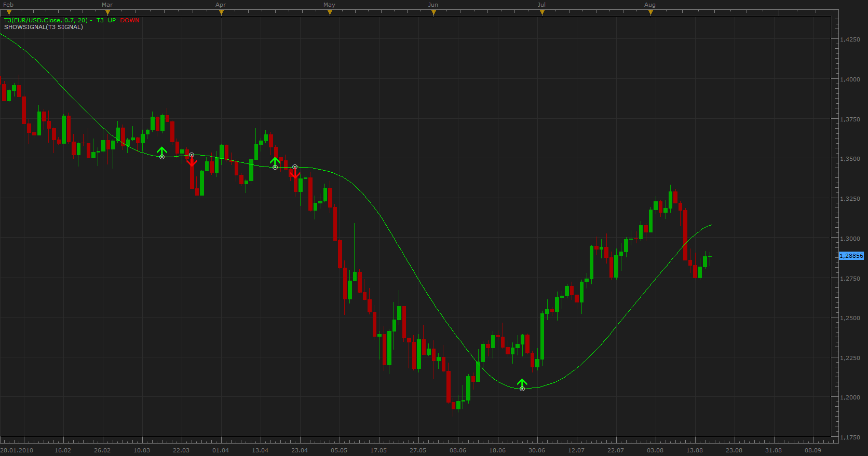The height and width of the screenshot is (456, 868).
Task: Click the 01.04 date axis label
Action: (221, 450)
